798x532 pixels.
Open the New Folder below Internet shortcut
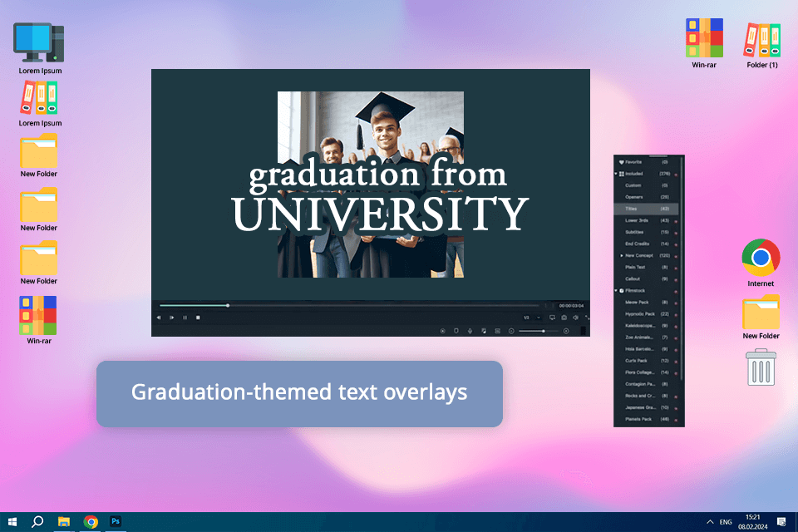pos(761,317)
